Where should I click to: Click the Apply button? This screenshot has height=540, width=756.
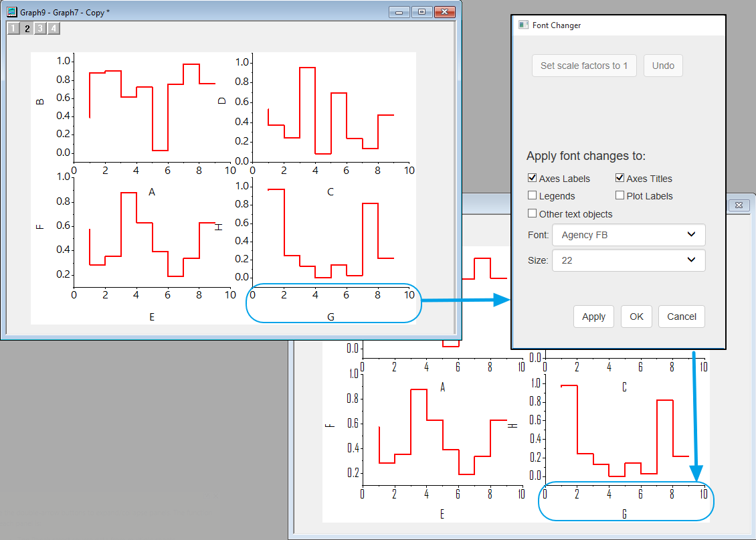[593, 317]
